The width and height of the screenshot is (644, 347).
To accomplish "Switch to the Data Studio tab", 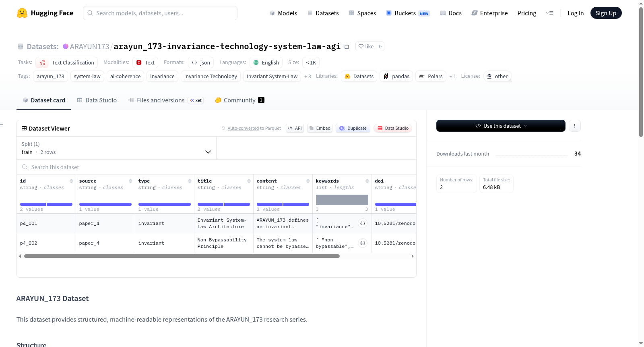I will pyautogui.click(x=97, y=100).
